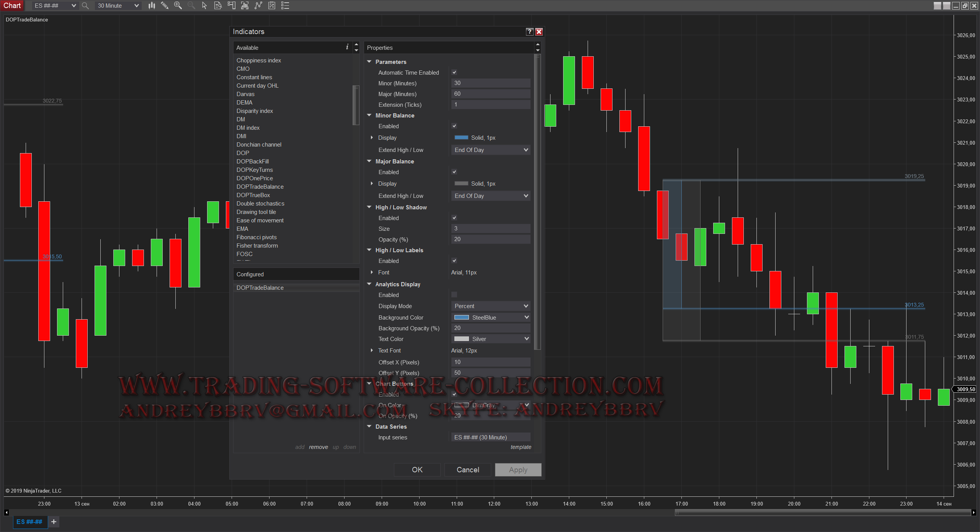Enable the Analytics Display checkbox

(454, 295)
